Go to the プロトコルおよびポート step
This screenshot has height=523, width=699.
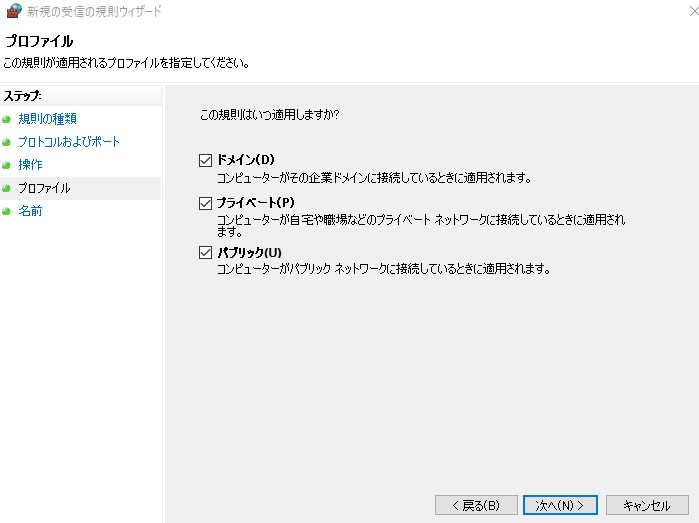tap(69, 142)
